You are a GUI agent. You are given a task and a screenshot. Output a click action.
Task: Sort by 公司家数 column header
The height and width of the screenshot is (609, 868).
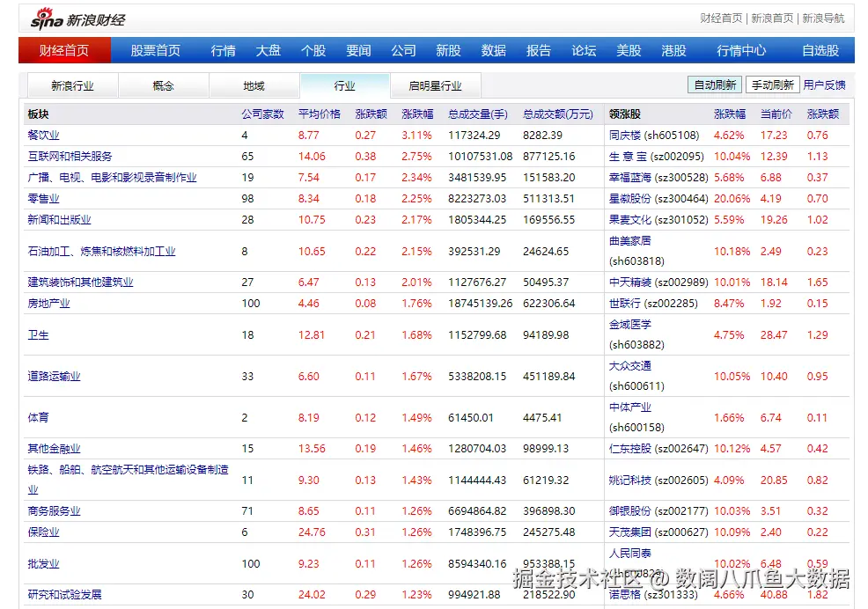coord(262,114)
